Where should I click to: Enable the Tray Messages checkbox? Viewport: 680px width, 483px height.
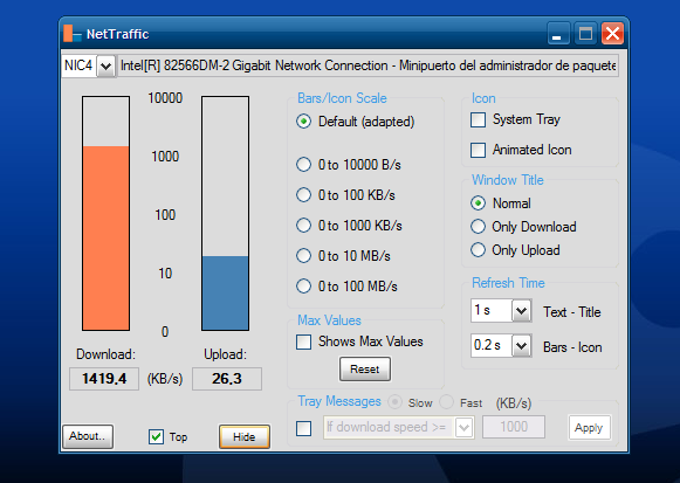[304, 428]
